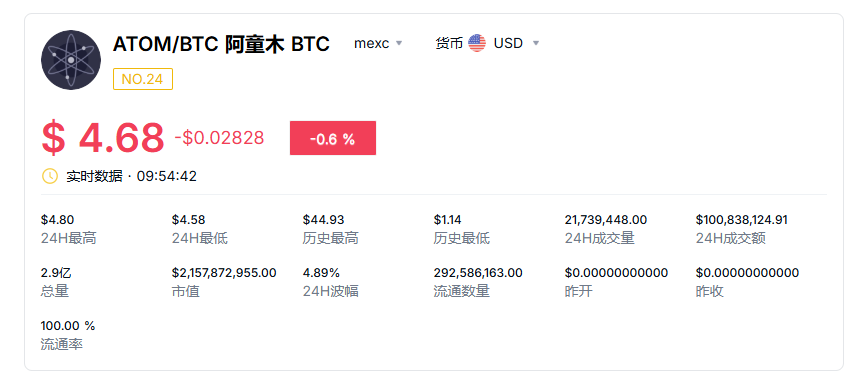Click the 流通数量 value 292,586,163.00
863x380 pixels.
pos(478,273)
